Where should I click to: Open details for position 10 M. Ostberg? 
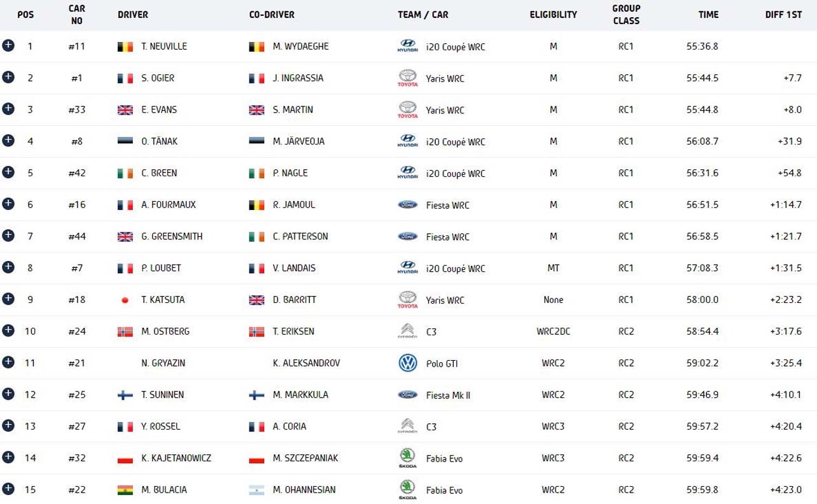coord(8,330)
